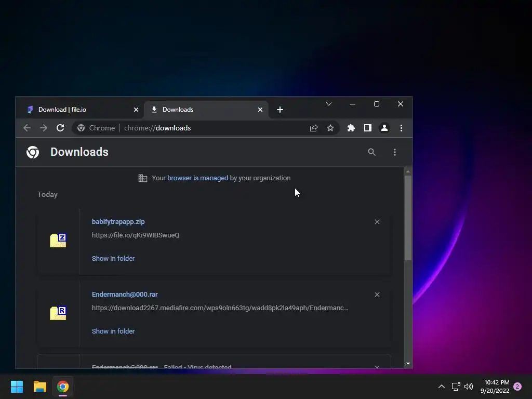Expand the tab search chevron
The image size is (532, 399).
[x=329, y=104]
